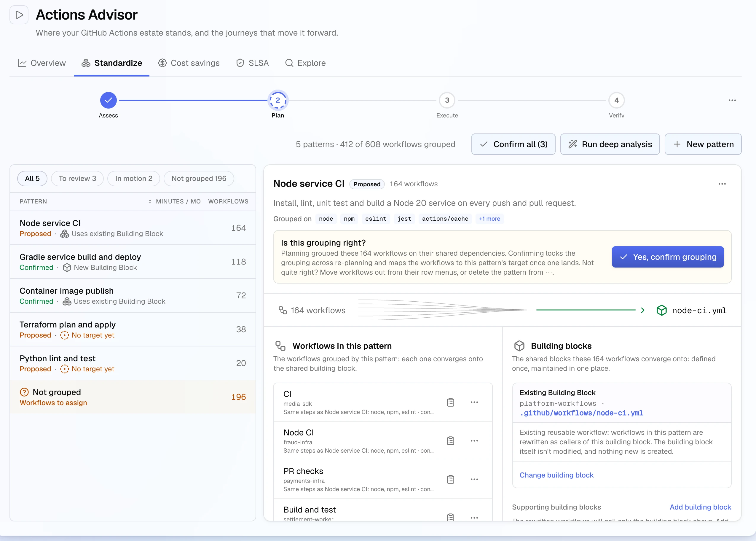Open the more menu for fraud-infra Node CI
The height and width of the screenshot is (541, 756).
point(474,441)
